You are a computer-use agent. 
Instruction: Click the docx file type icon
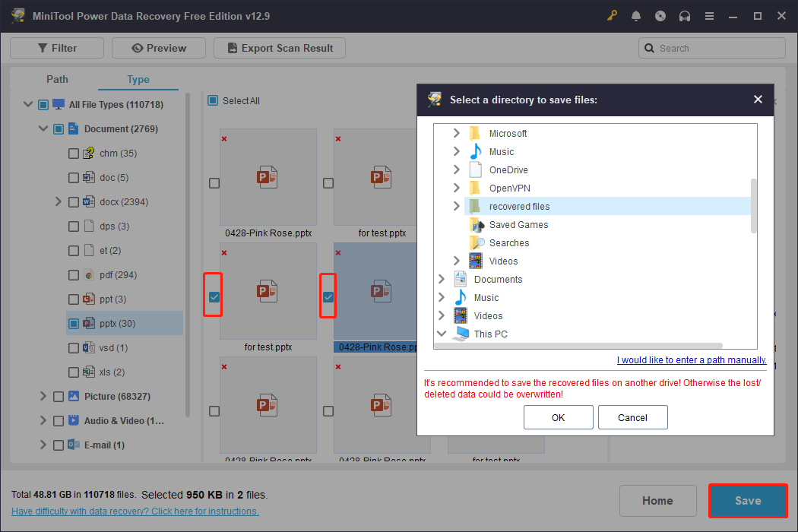(89, 201)
